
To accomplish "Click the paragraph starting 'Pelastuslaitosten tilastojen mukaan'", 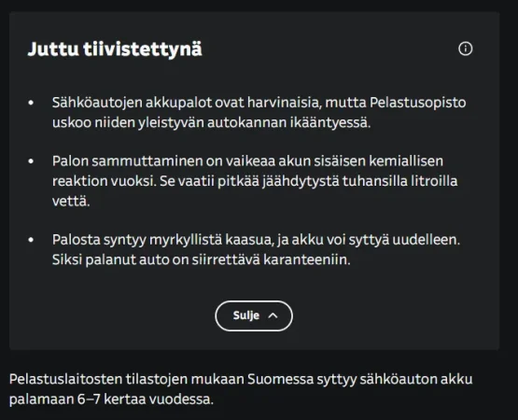I will 241,389.
